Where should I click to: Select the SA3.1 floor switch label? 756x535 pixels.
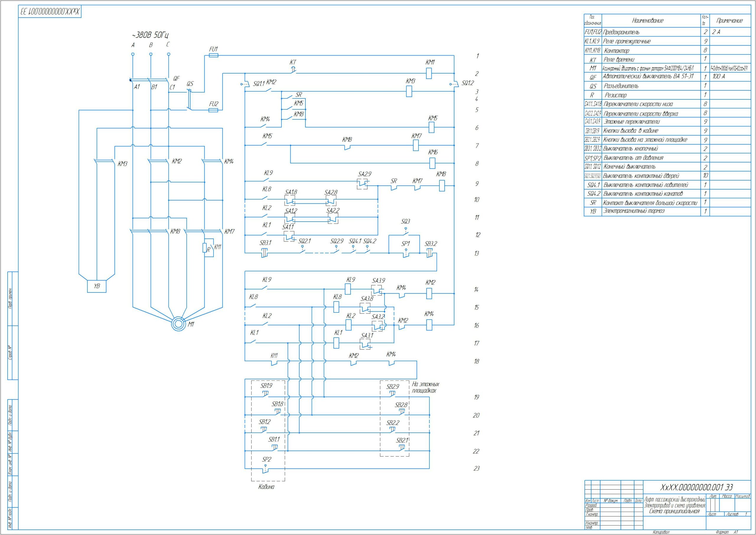(367, 335)
